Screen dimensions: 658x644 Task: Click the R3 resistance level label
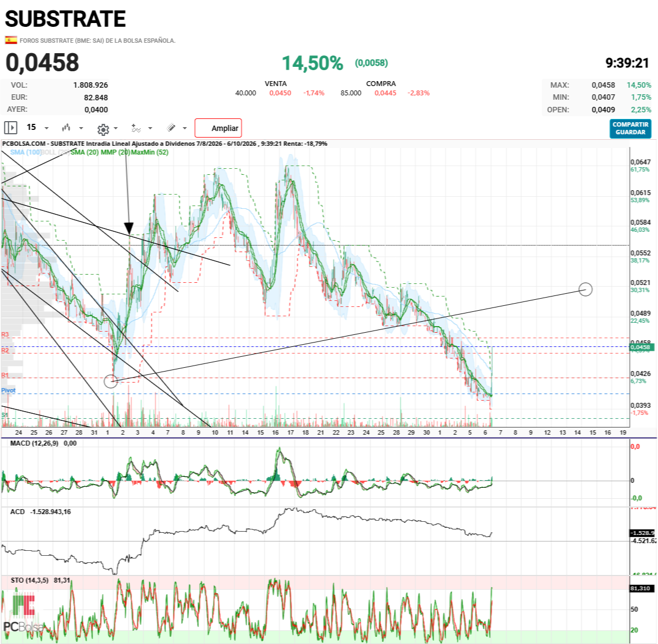pos(5,334)
